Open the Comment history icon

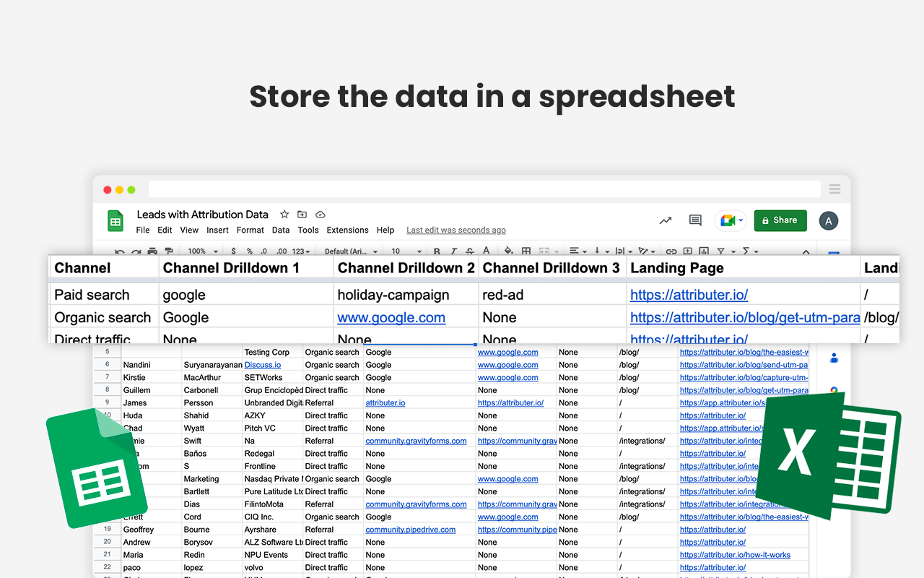pyautogui.click(x=694, y=220)
